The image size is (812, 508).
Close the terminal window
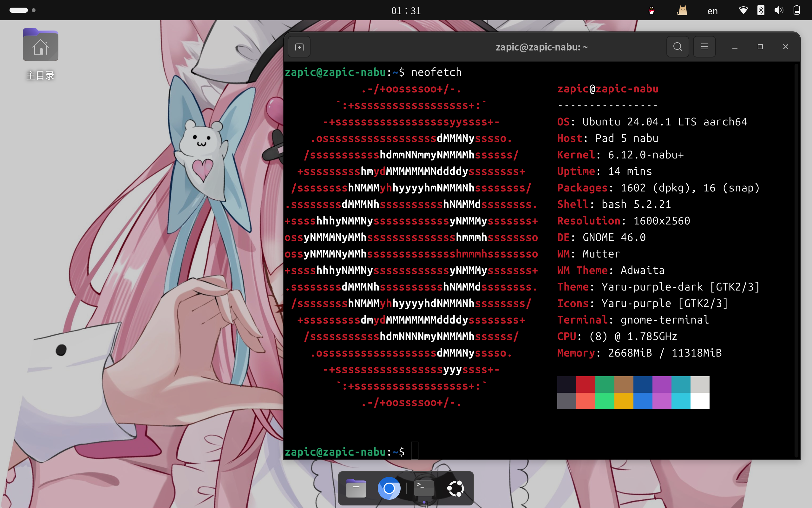coord(785,47)
